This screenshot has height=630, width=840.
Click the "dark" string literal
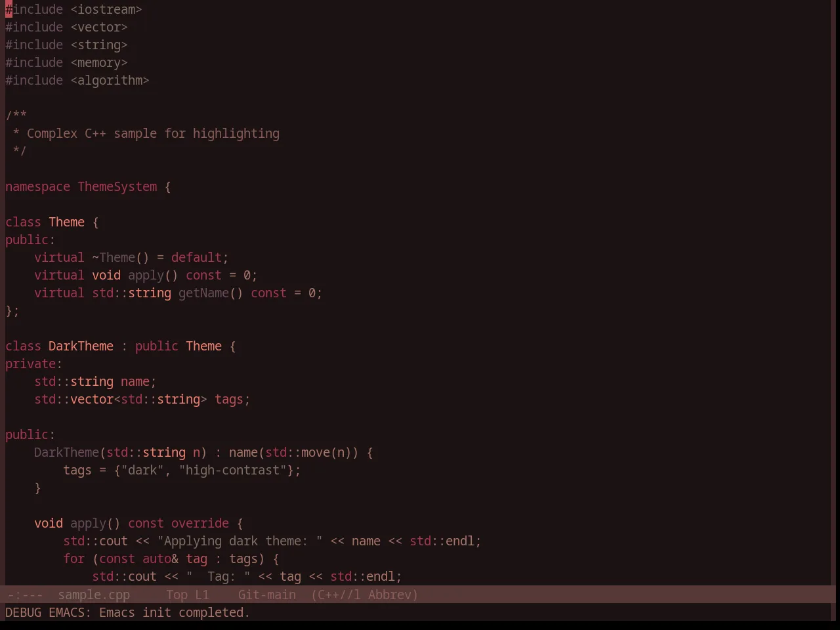click(x=142, y=470)
